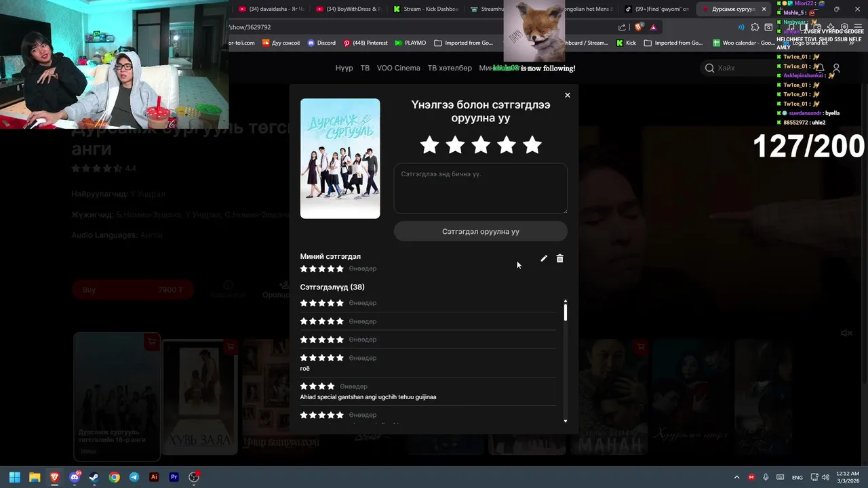Open Discord from the taskbar
The height and width of the screenshot is (488, 868).
click(75, 477)
